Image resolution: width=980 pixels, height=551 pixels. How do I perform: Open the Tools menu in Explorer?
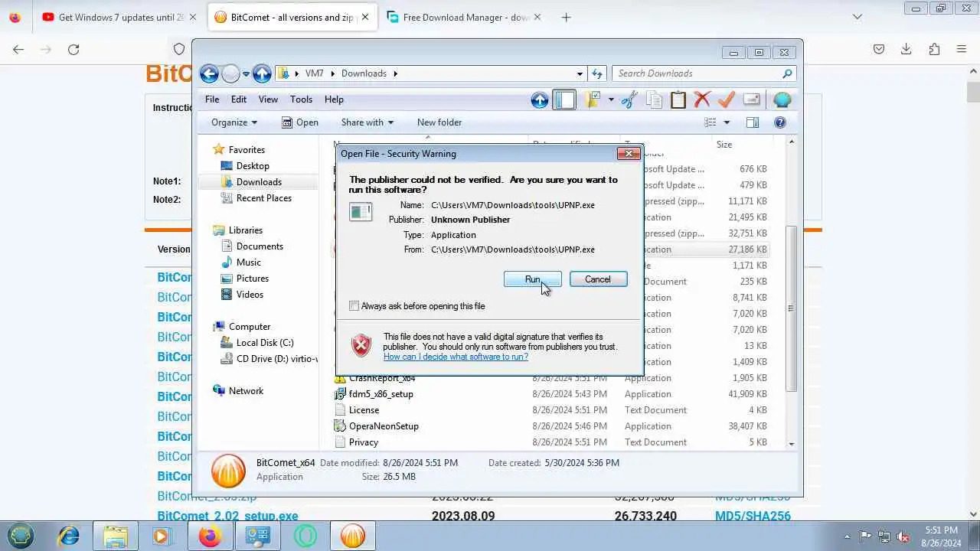(301, 99)
